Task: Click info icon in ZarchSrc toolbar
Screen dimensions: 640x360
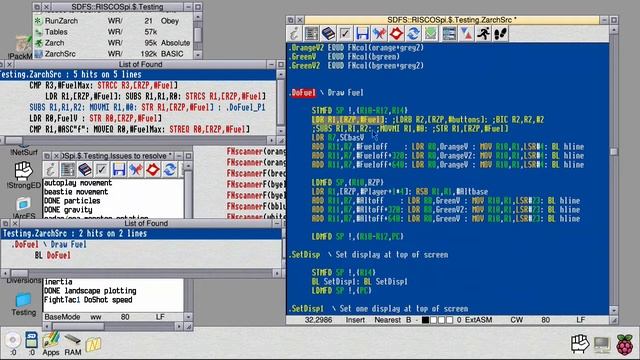Action: 293,33
